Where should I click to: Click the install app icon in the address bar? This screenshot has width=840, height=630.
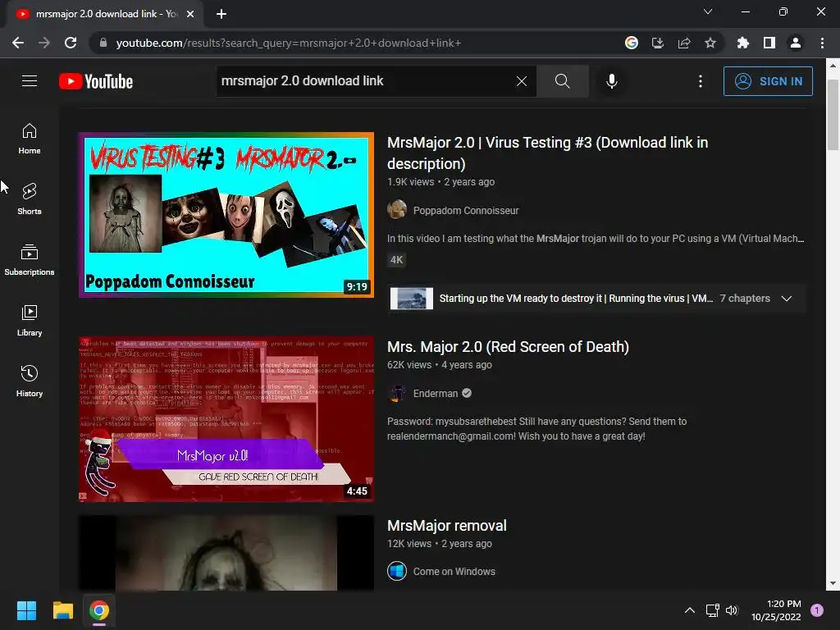(x=658, y=43)
